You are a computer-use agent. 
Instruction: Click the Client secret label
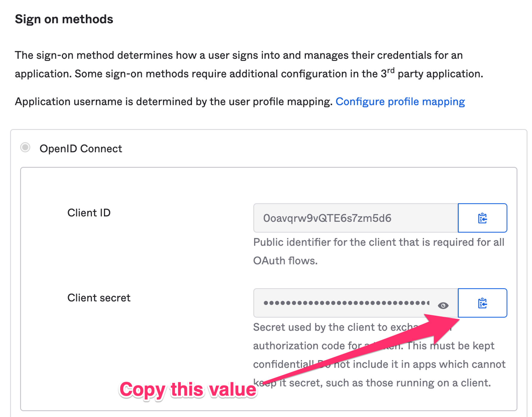(x=99, y=298)
